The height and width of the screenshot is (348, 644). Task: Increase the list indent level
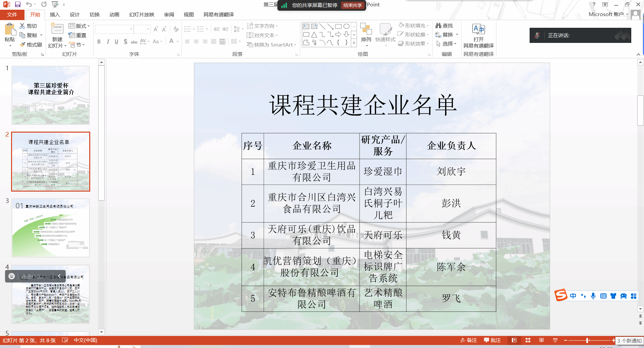(x=225, y=29)
